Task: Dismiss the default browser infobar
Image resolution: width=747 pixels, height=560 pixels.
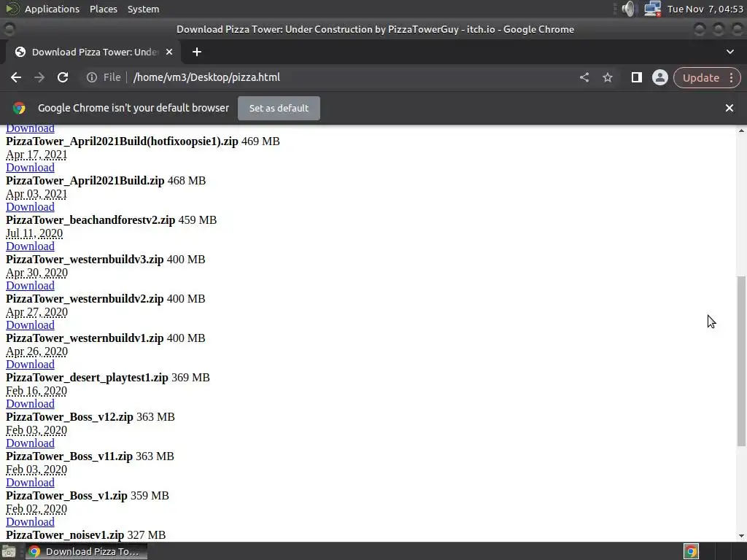Action: [x=729, y=108]
